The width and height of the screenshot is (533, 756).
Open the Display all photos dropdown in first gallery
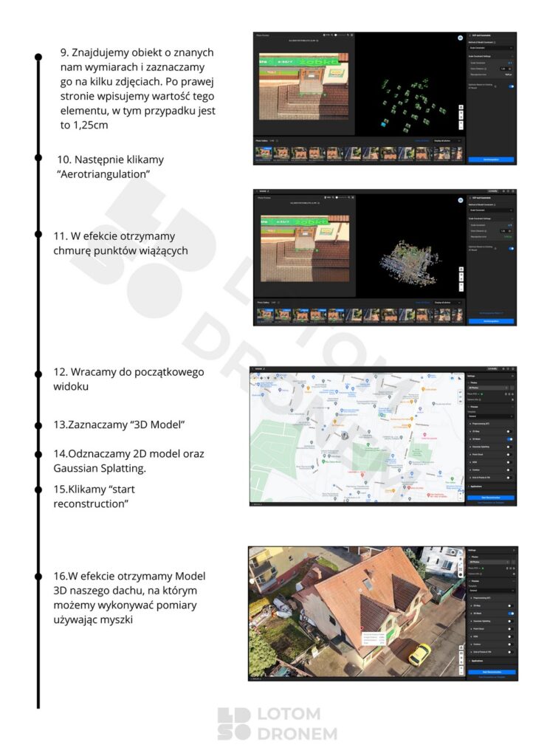coord(445,141)
